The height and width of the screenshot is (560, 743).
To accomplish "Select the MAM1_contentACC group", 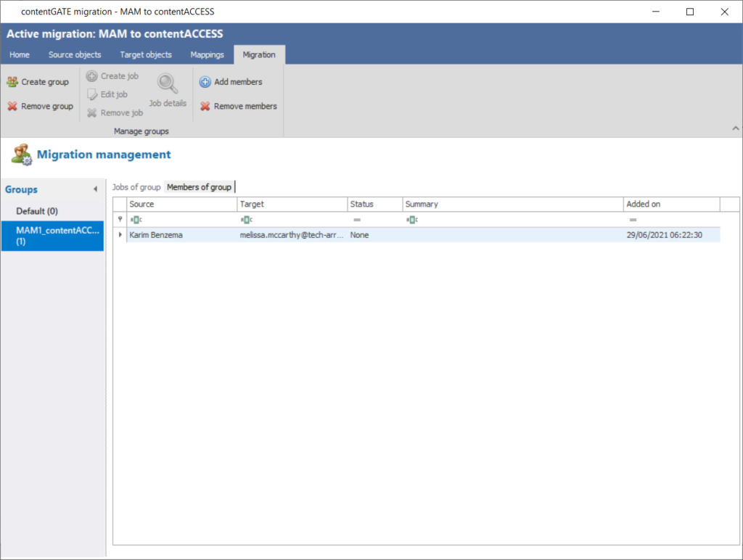I will click(x=52, y=236).
